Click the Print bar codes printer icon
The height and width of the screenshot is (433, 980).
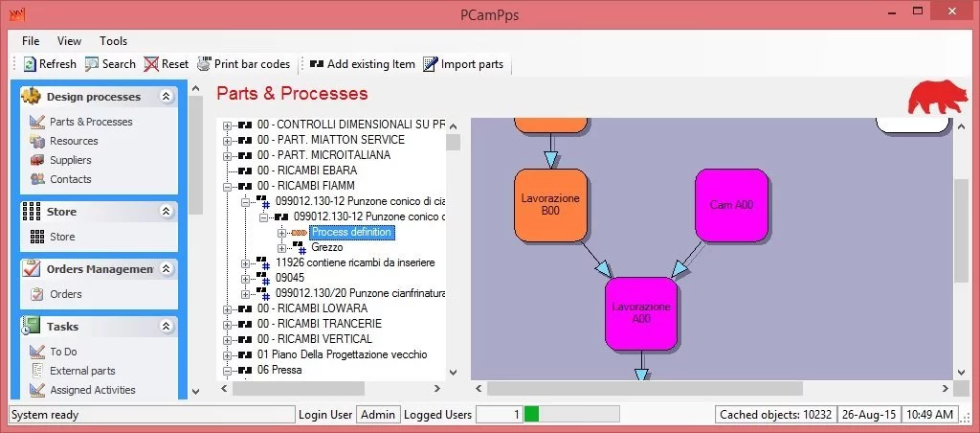coord(204,64)
